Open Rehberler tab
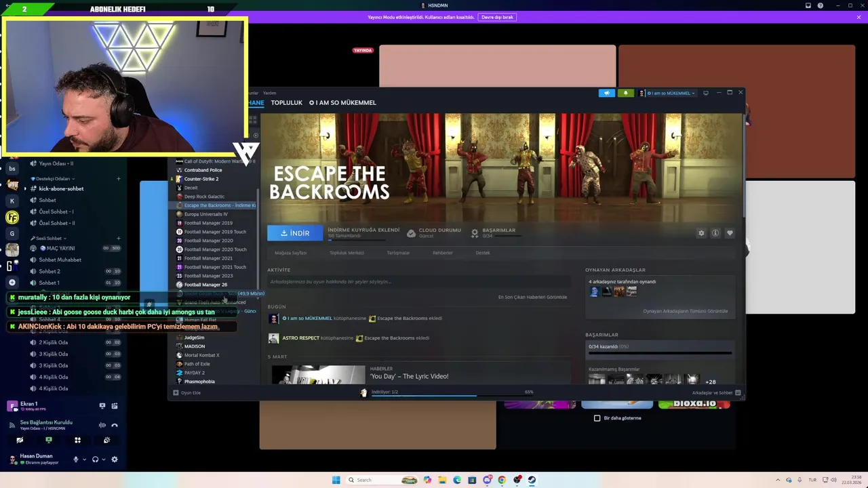 click(443, 253)
